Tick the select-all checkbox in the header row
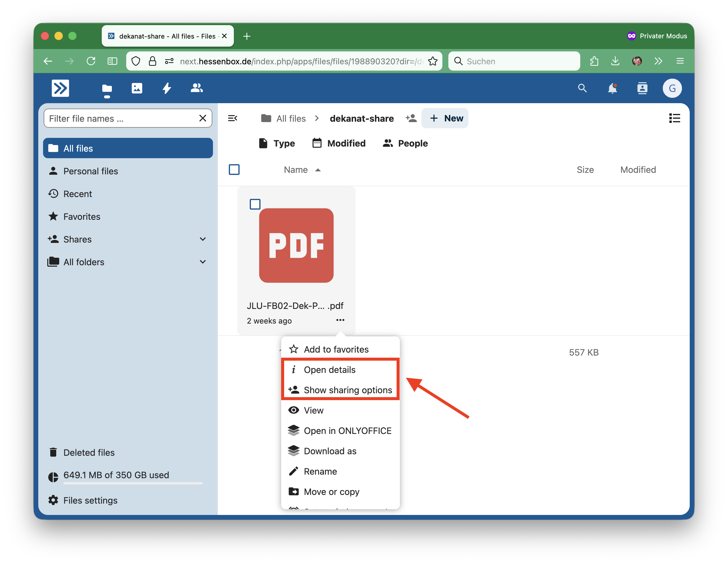 pyautogui.click(x=234, y=170)
